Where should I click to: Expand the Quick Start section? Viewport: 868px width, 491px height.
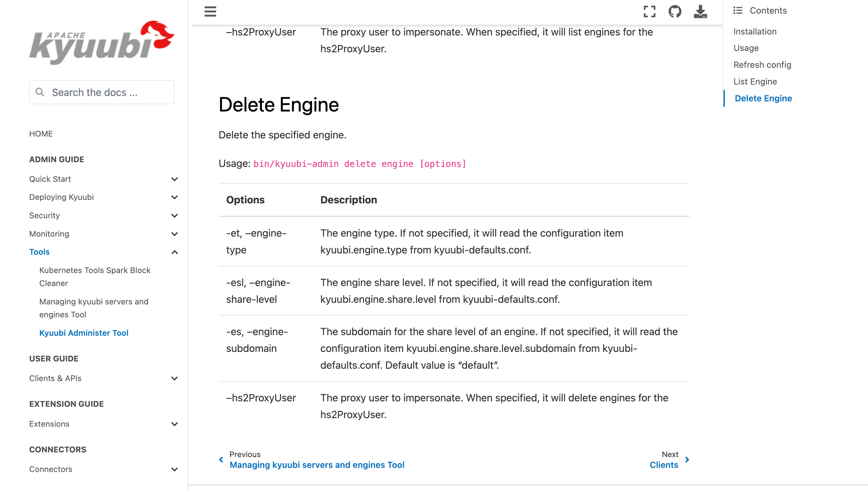click(174, 179)
